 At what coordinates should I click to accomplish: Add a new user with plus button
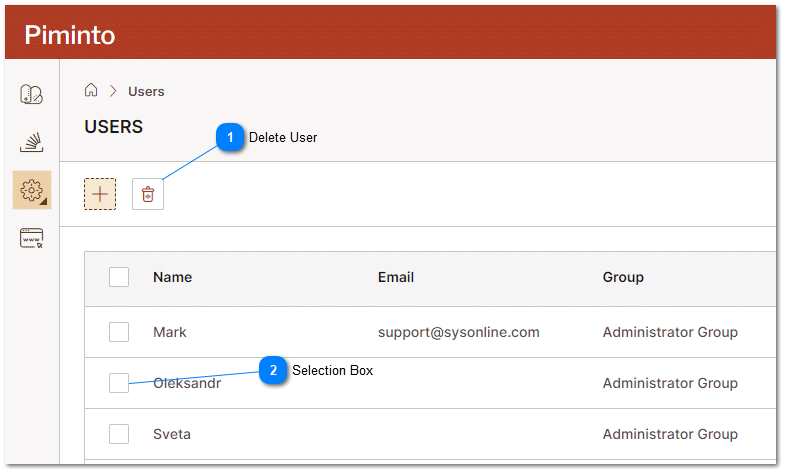pos(100,194)
